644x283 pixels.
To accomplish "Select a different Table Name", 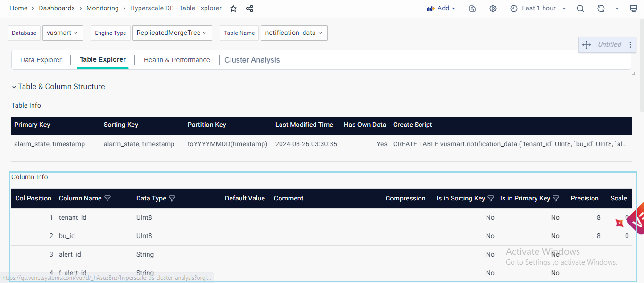I will click(294, 33).
